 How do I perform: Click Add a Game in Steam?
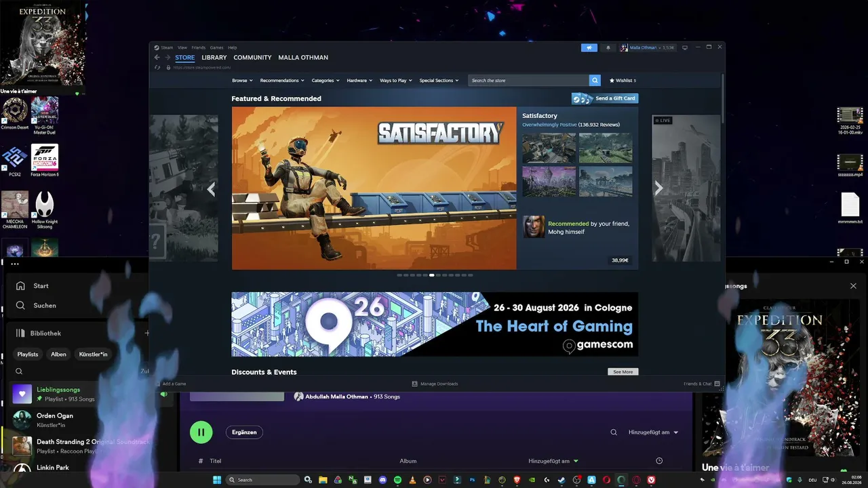coord(170,384)
